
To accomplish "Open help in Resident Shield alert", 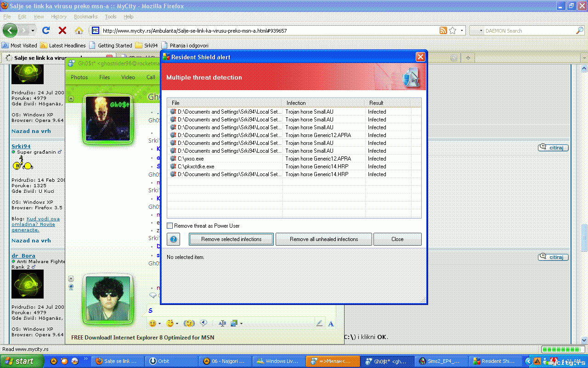I will [173, 239].
